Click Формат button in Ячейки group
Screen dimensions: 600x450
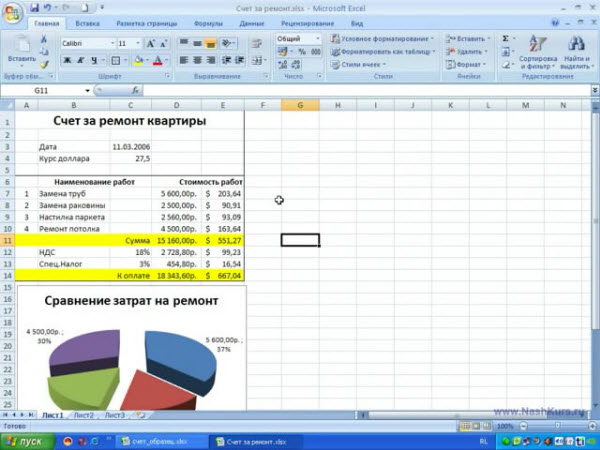pyautogui.click(x=465, y=65)
